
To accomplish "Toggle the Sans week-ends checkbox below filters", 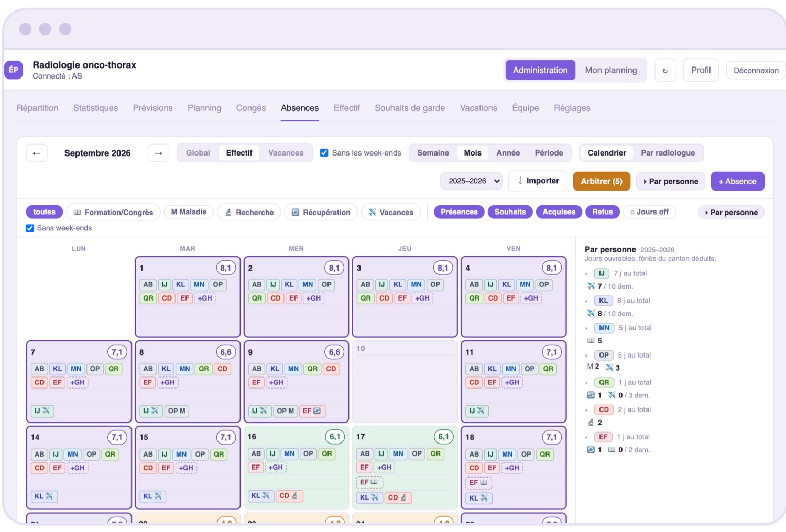I will 30,228.
